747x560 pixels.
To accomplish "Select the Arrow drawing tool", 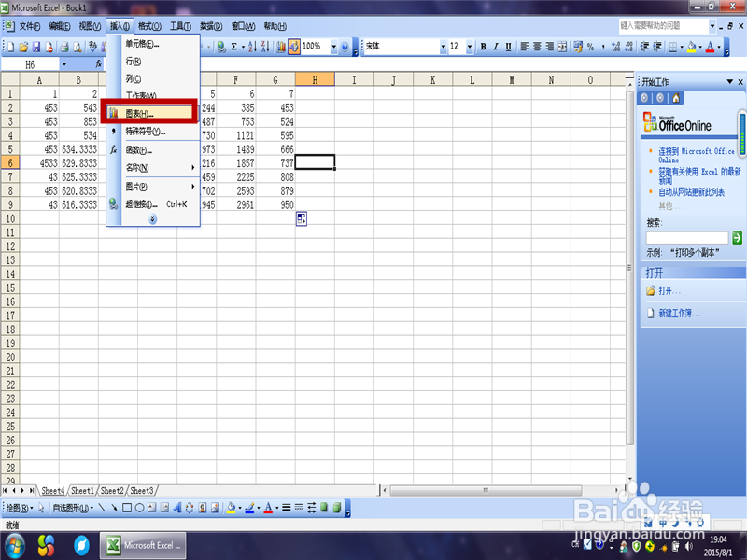I will coord(114,508).
